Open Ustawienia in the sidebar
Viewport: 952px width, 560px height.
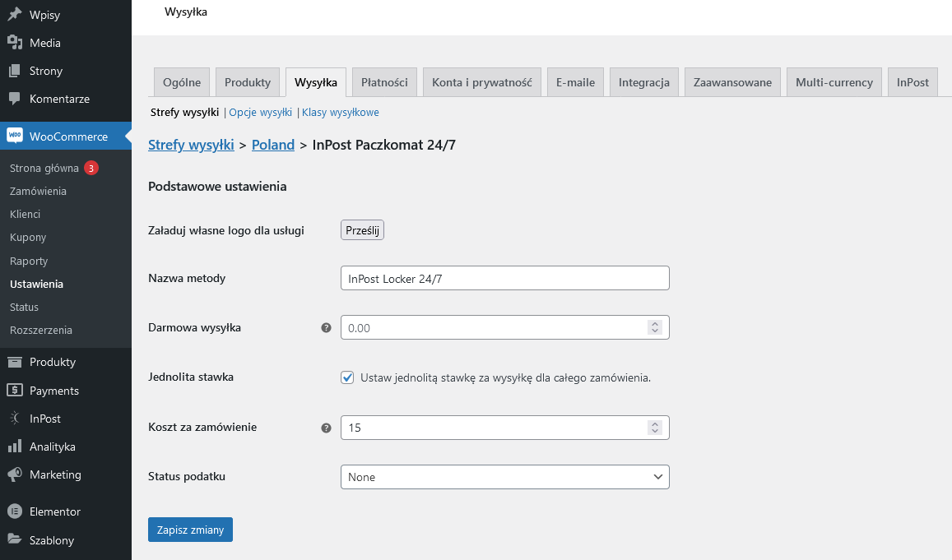36,284
